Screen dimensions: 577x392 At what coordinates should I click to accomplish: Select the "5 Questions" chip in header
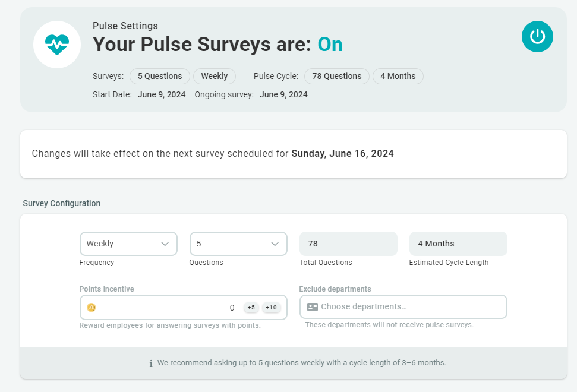160,76
